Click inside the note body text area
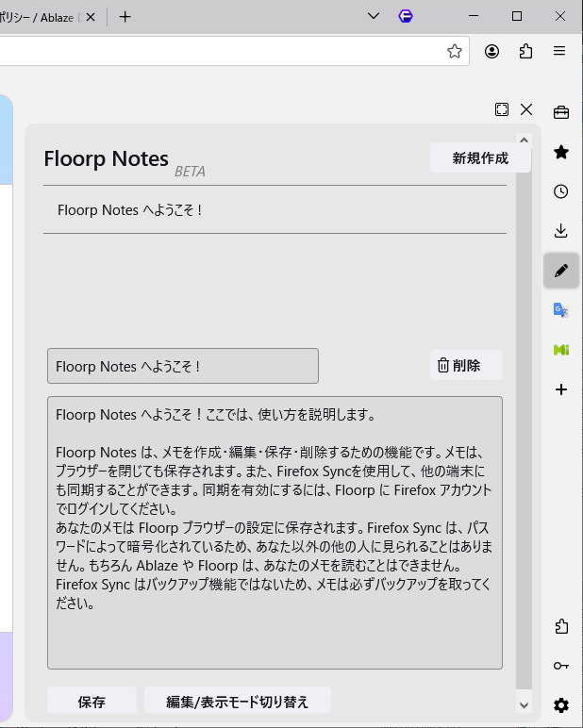Screen dimensions: 583x728 275,533
